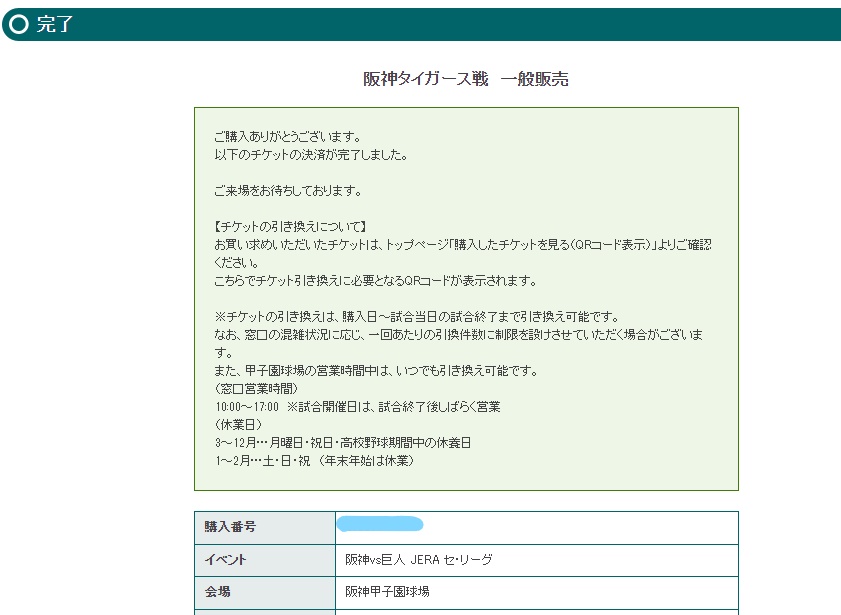Click the circle icon beside 完了

pyautogui.click(x=19, y=24)
